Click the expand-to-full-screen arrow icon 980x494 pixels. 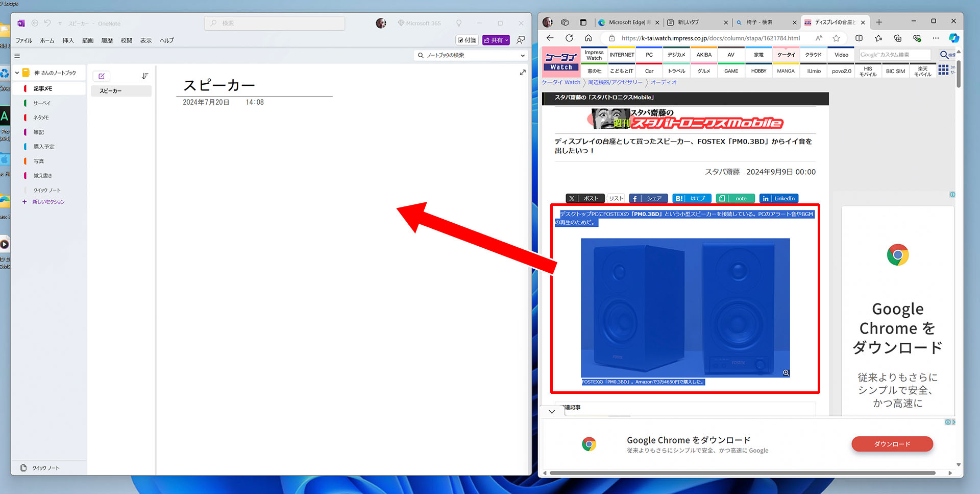click(522, 72)
